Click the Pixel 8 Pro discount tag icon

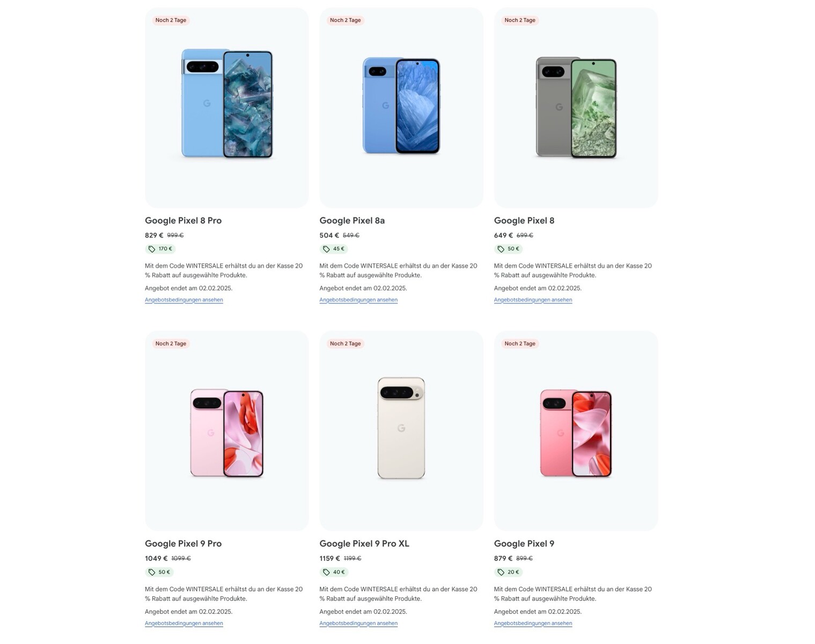coord(152,249)
